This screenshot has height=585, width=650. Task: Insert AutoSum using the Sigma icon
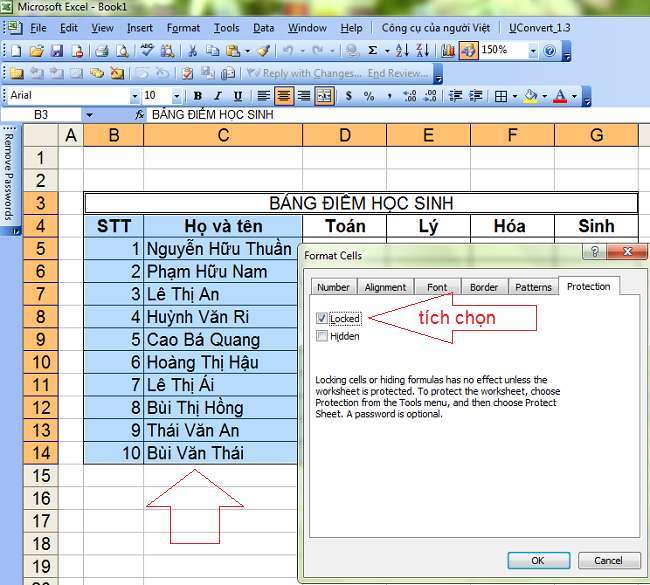[373, 51]
